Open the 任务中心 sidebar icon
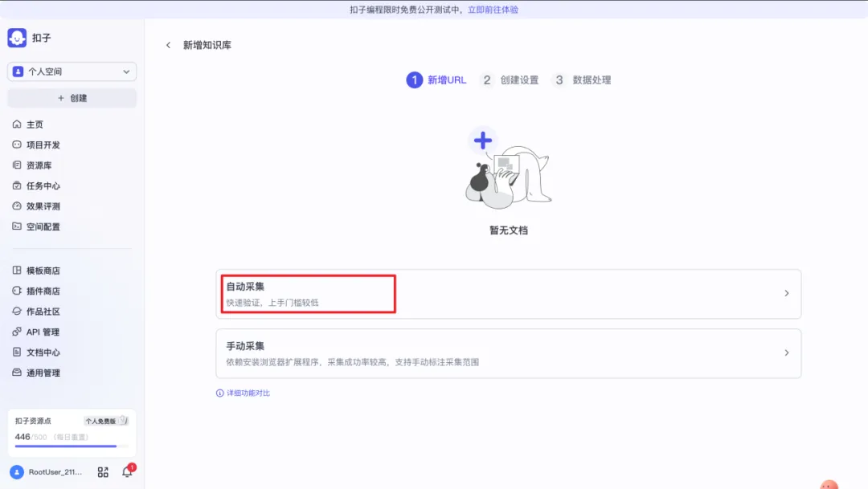This screenshot has width=868, height=489. pos(17,185)
